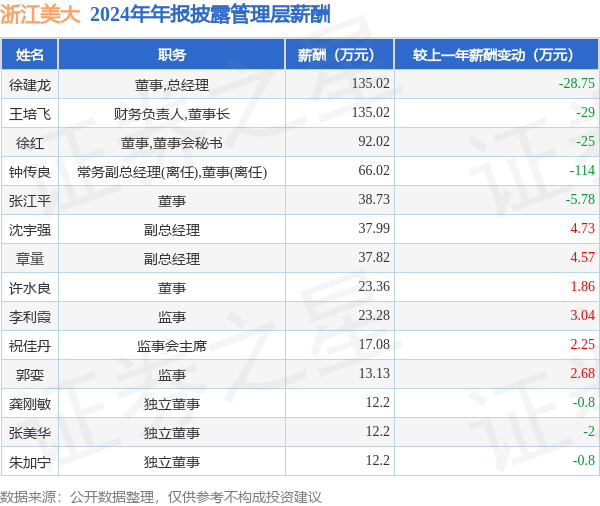Image resolution: width=600 pixels, height=506 pixels.
Task: Select the 姓名 column header
Action: coord(29,55)
